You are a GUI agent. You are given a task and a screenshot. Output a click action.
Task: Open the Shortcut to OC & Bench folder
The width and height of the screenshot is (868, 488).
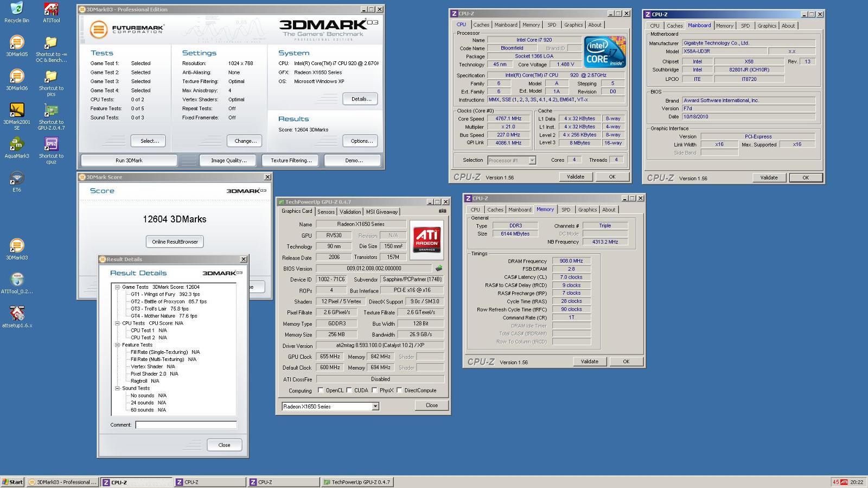click(51, 49)
